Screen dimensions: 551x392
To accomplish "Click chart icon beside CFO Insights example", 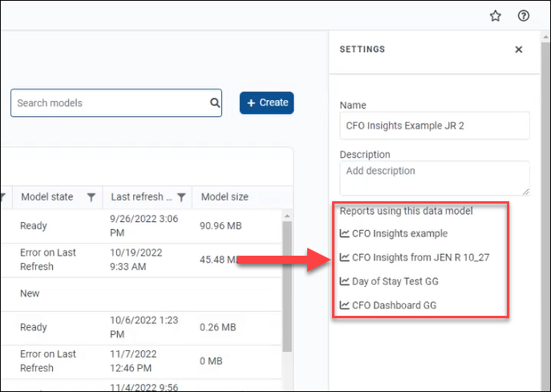I will [x=345, y=234].
